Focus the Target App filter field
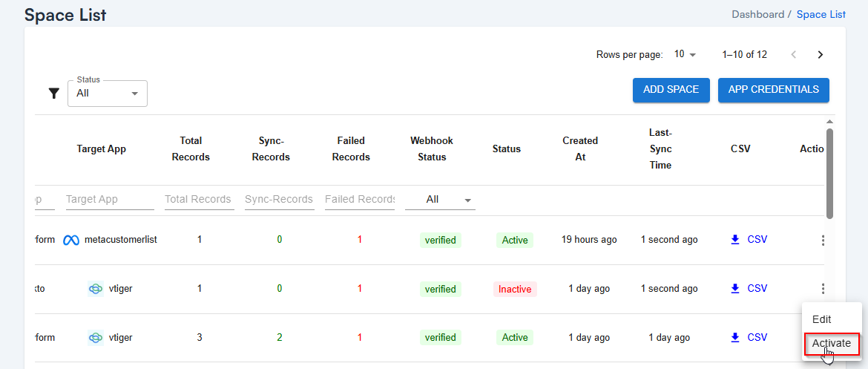Screen dimensions: 868x369 pyautogui.click(x=110, y=200)
